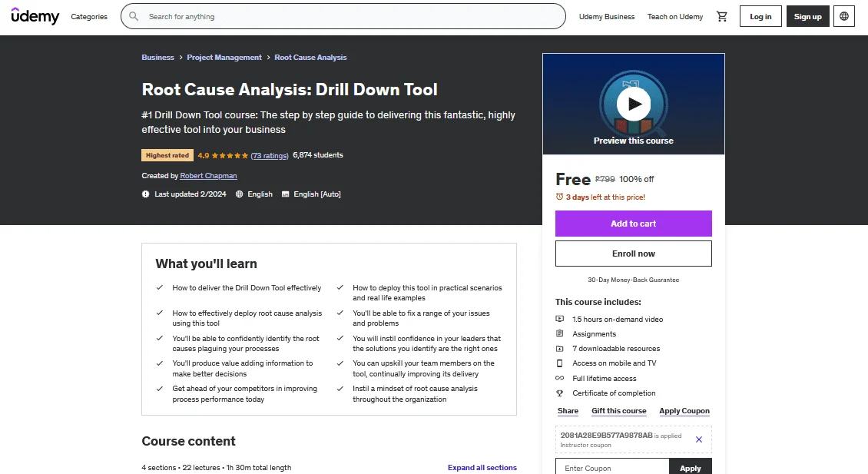Select the last updated badge icon

coord(146,194)
